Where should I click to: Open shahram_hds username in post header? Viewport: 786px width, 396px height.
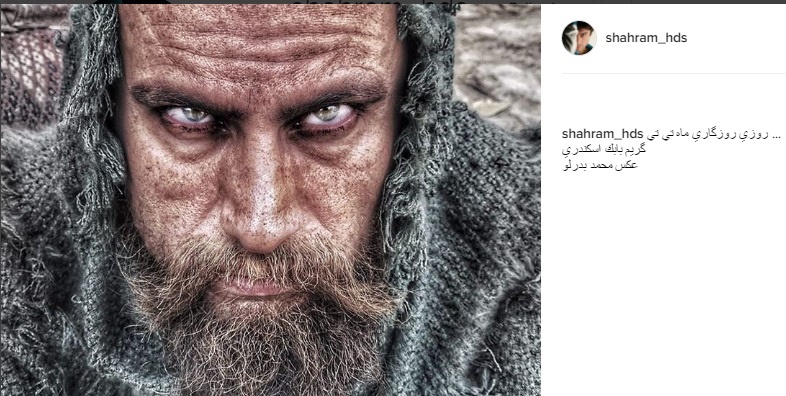(x=646, y=38)
